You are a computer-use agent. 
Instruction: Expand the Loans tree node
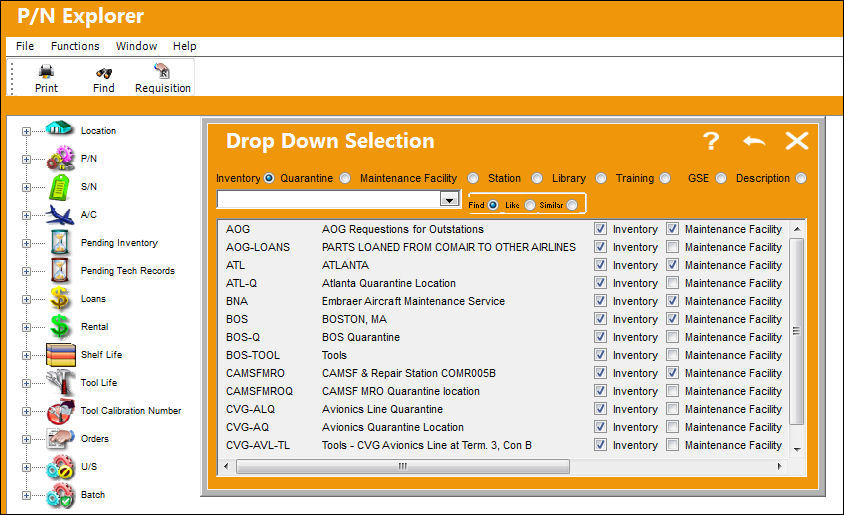click(x=26, y=299)
